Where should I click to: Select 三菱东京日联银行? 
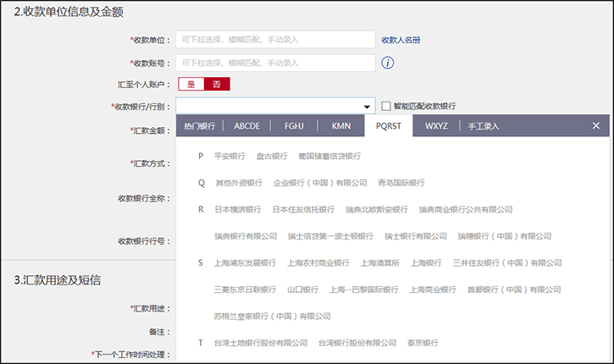(245, 290)
